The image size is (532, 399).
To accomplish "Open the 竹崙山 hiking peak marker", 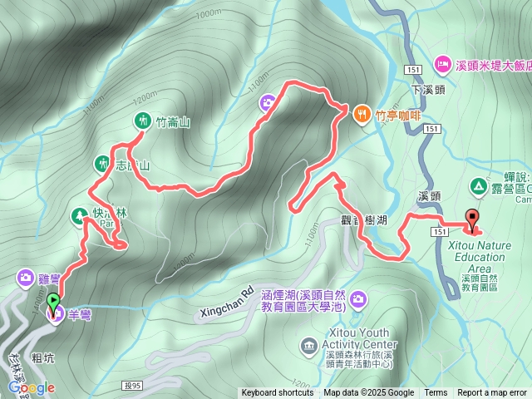I will (142, 121).
